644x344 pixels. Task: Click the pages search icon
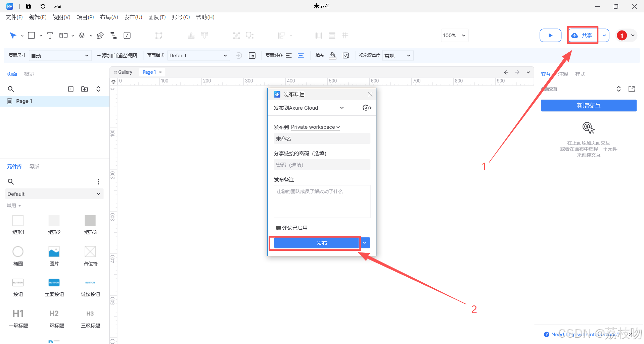pos(11,89)
